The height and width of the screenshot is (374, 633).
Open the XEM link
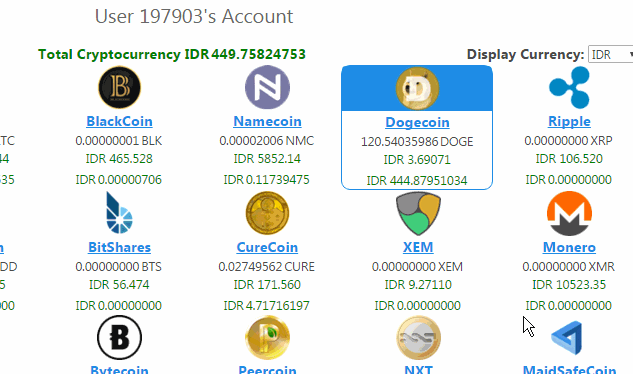click(418, 247)
